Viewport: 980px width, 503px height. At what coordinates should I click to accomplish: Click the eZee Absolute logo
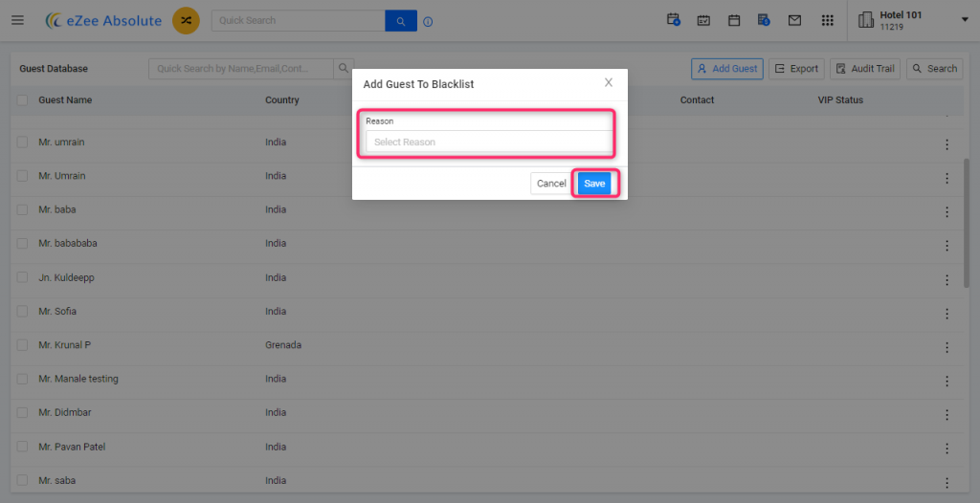pyautogui.click(x=103, y=21)
